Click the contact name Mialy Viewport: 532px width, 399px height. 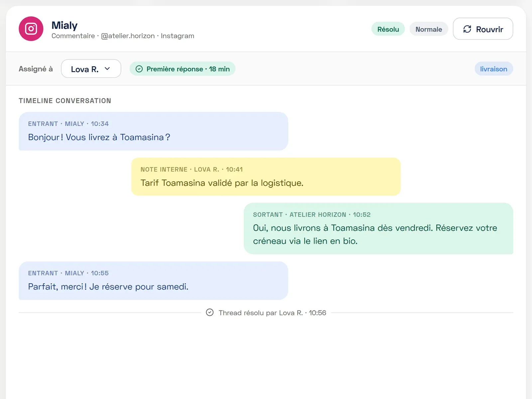pos(65,25)
